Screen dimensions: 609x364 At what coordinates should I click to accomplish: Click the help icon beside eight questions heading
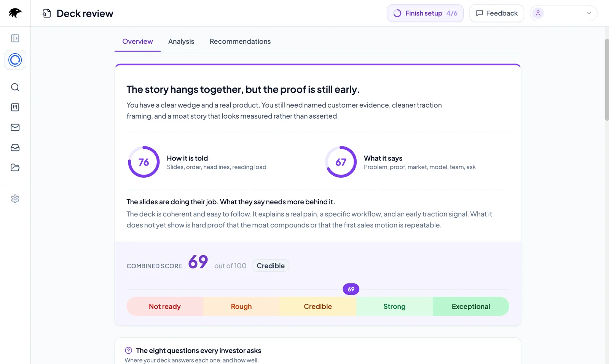[x=129, y=350]
